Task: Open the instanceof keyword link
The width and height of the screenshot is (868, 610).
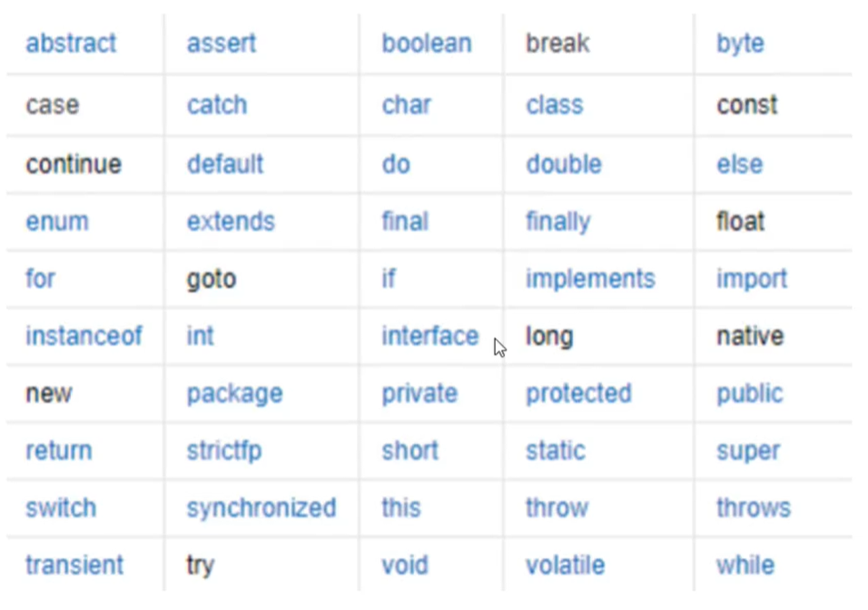Action: coord(84,336)
